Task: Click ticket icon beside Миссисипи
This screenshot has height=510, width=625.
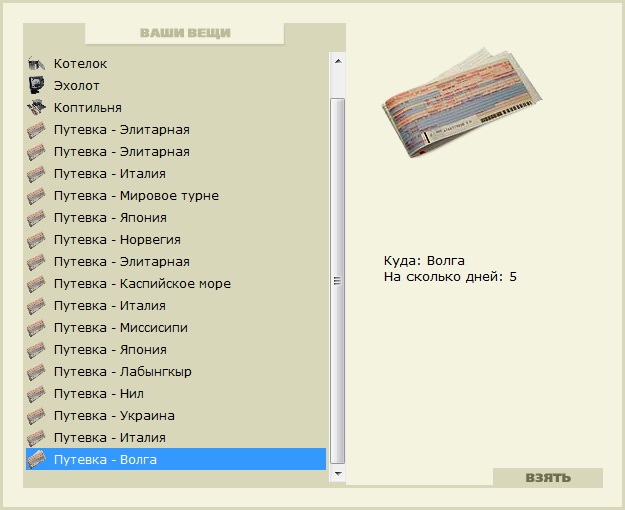Action: pos(36,327)
